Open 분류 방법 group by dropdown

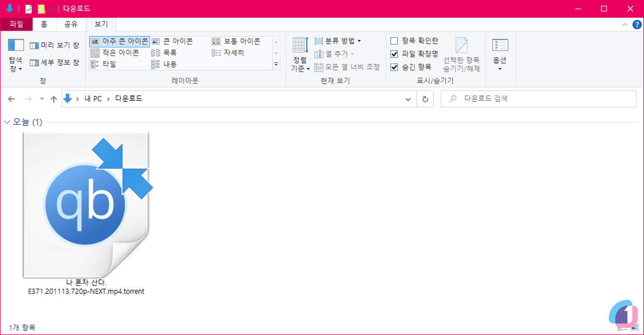coord(338,41)
